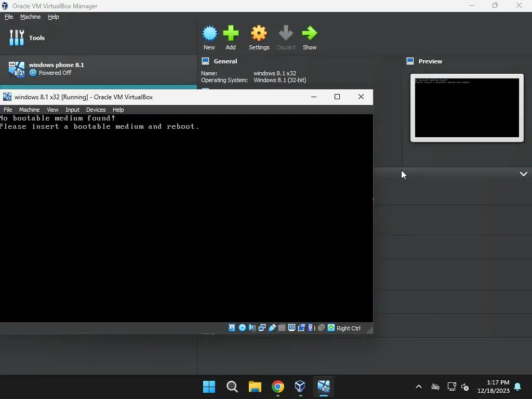Select the windows phone 8.1 machine entry

coord(98,69)
